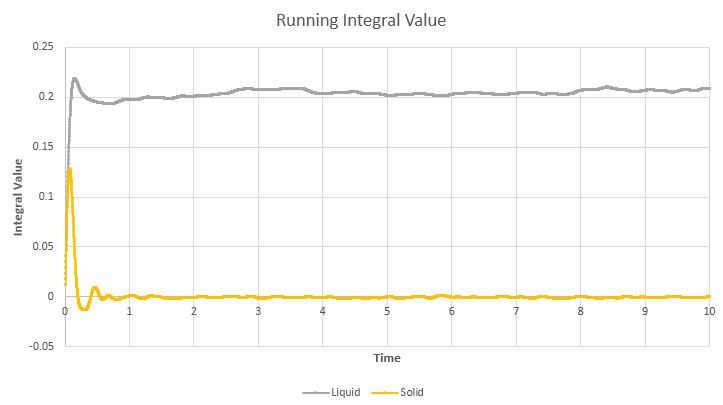This screenshot has width=723, height=405.
Task: Select the "Time" horizontal axis title
Action: 387,357
